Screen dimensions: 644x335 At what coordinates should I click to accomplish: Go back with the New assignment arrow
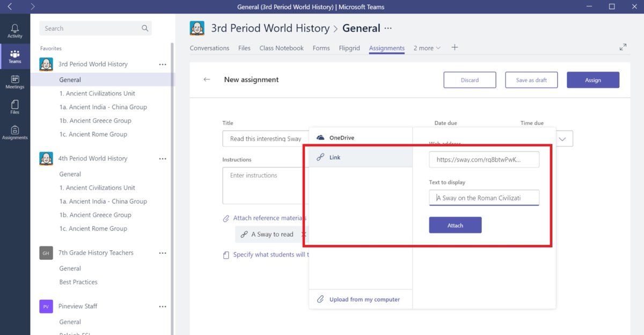207,79
